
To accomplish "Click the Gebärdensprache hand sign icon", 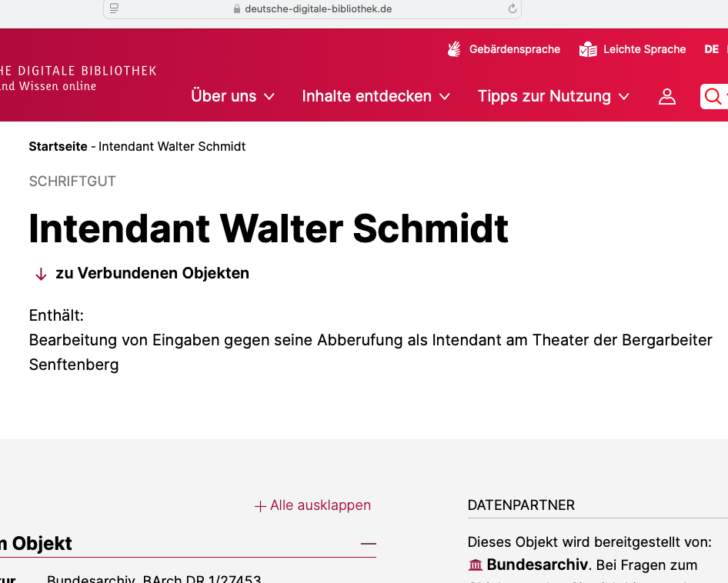I will tap(454, 49).
